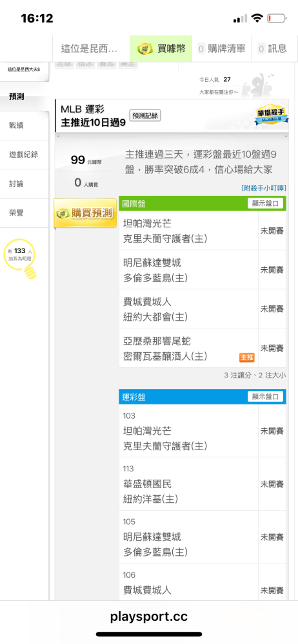The width and height of the screenshot is (298, 644).
Task: Click the lightbulb 加我為明燈 icon
Action: click(20, 259)
